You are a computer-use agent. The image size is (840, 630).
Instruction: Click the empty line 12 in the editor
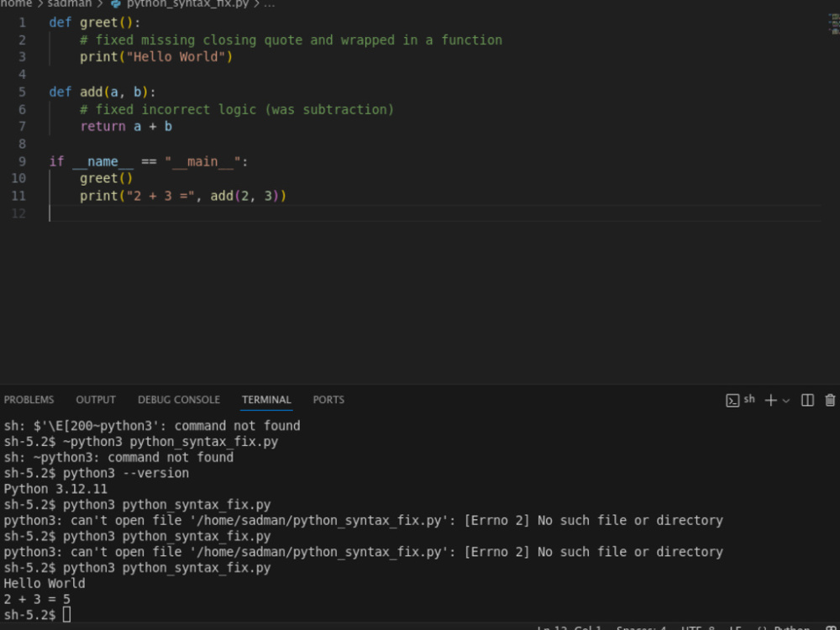[x=434, y=213]
